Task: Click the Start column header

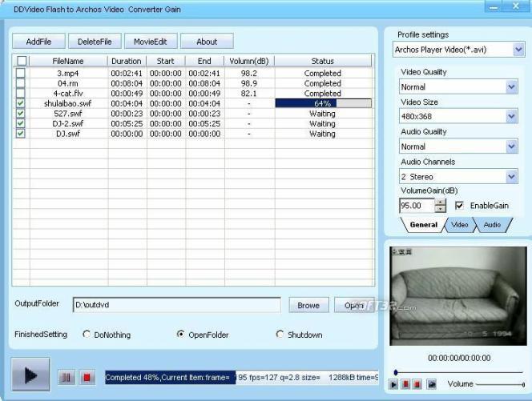Action: point(166,61)
